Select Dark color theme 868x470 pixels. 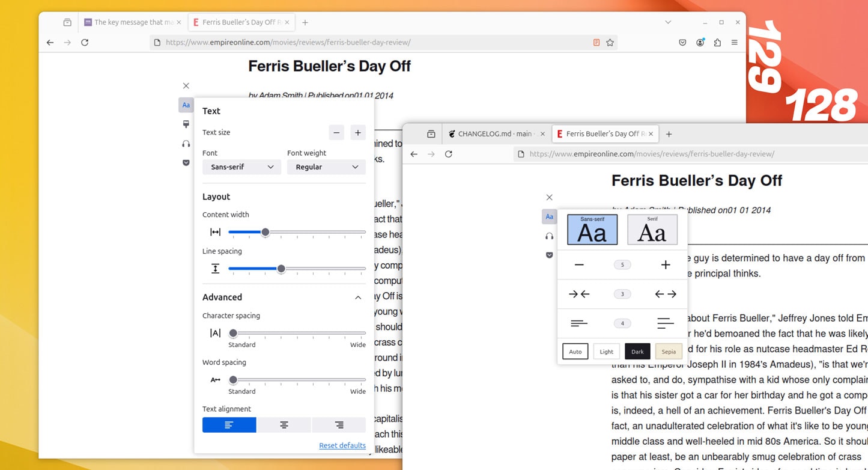click(x=637, y=352)
